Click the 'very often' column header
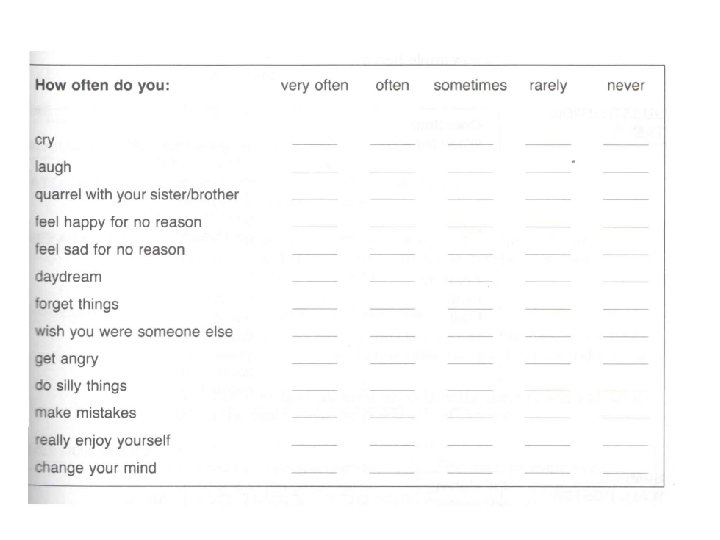 point(314,86)
